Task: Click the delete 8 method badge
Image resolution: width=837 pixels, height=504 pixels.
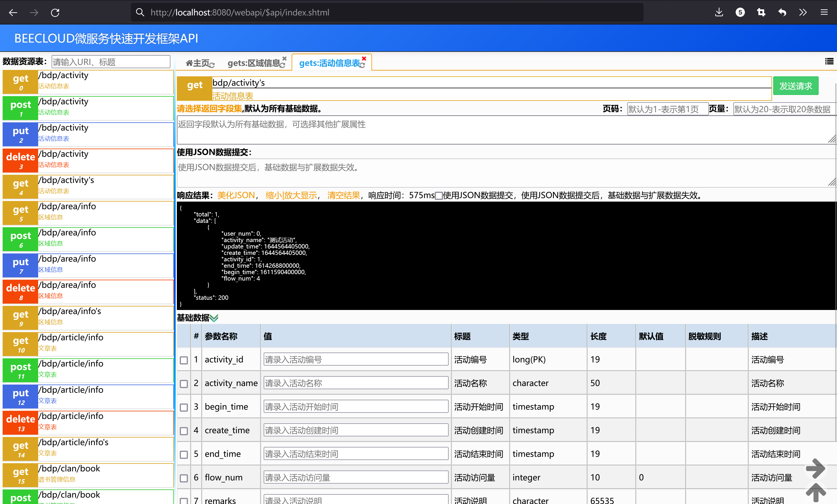Action: click(x=20, y=292)
